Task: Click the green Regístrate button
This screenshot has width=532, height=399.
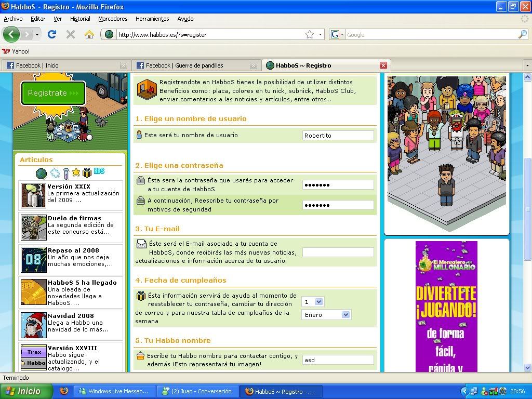Action: click(x=53, y=93)
